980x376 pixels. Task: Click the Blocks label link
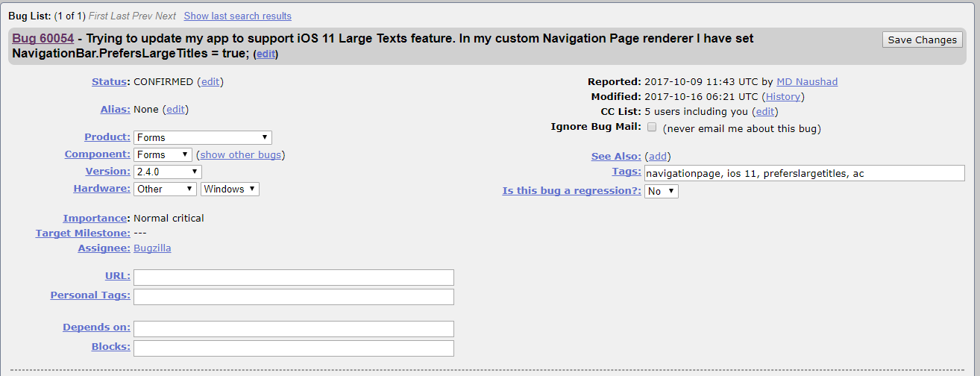pos(110,346)
